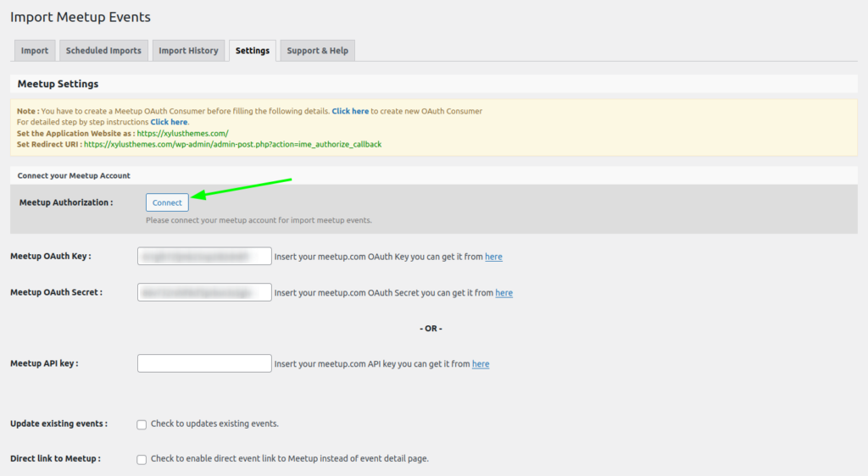The image size is (868, 476).
Task: Click the Connect button for Meetup Authorization
Action: [x=167, y=202]
